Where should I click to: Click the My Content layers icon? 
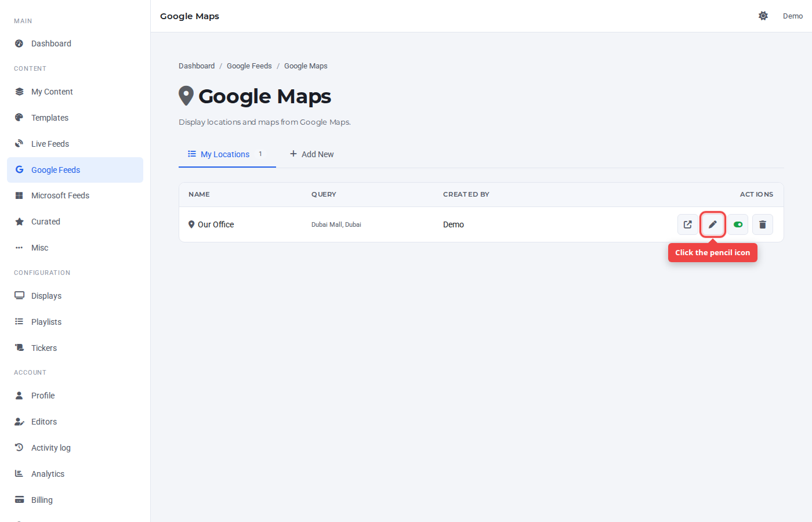[19, 92]
